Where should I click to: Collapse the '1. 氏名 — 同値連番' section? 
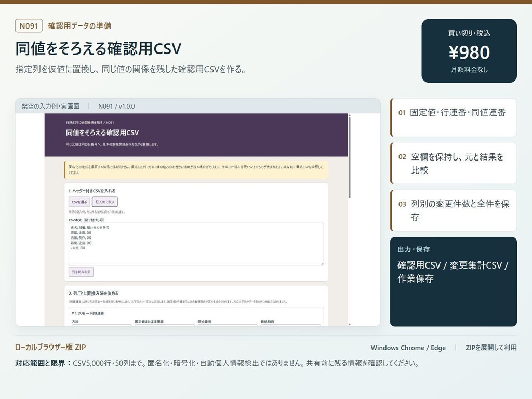click(88, 313)
